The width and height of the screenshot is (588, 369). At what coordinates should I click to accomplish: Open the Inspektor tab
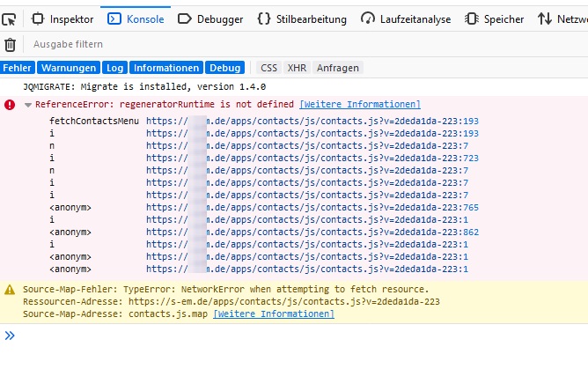62,19
